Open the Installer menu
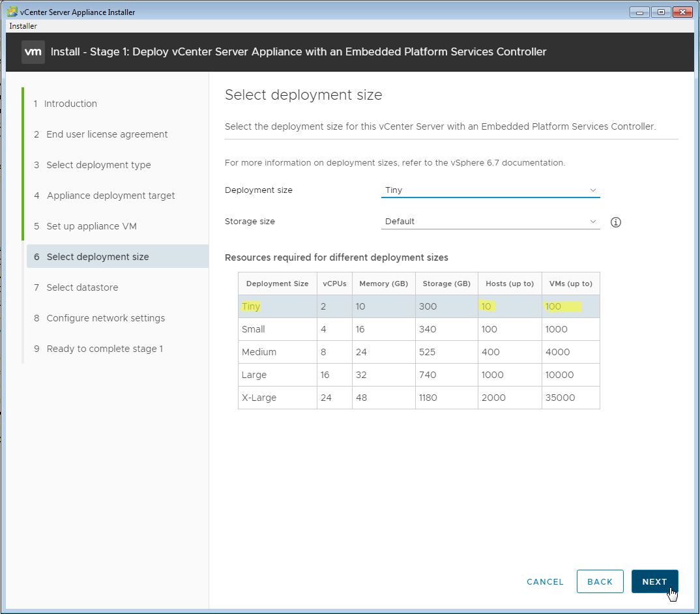The width and height of the screenshot is (700, 614). click(x=23, y=26)
